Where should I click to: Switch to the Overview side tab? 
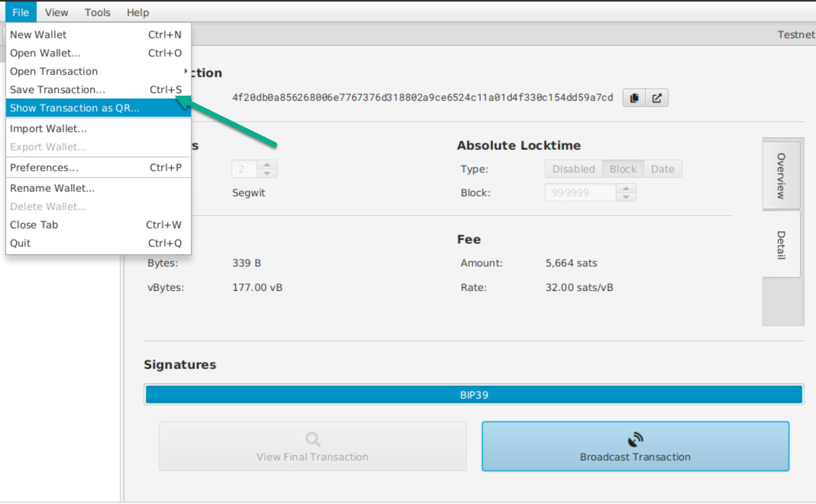click(781, 175)
